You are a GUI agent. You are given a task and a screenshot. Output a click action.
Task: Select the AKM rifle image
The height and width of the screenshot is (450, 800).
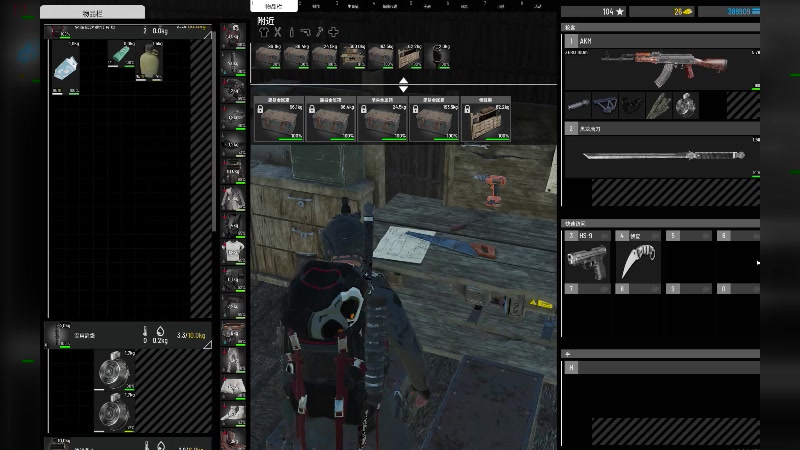tap(662, 69)
